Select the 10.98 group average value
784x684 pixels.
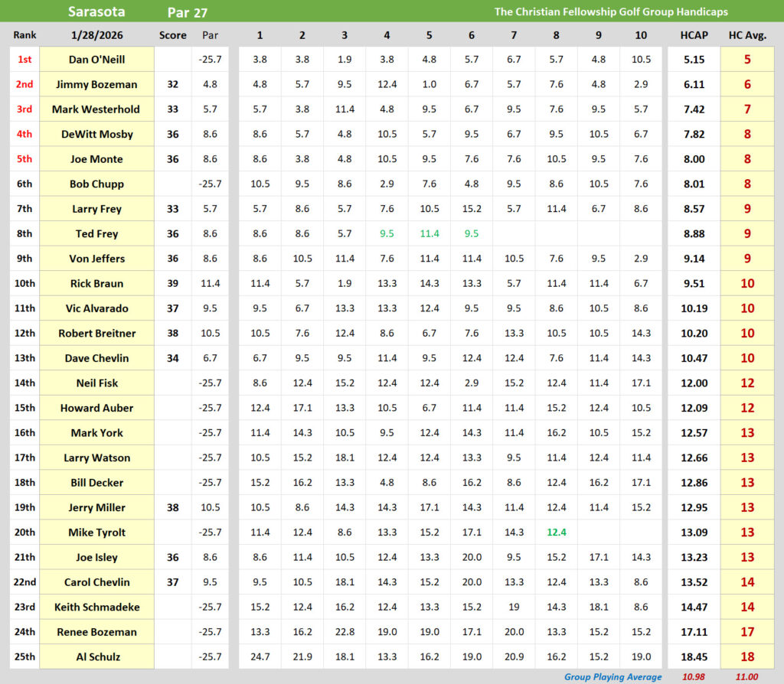click(x=694, y=677)
